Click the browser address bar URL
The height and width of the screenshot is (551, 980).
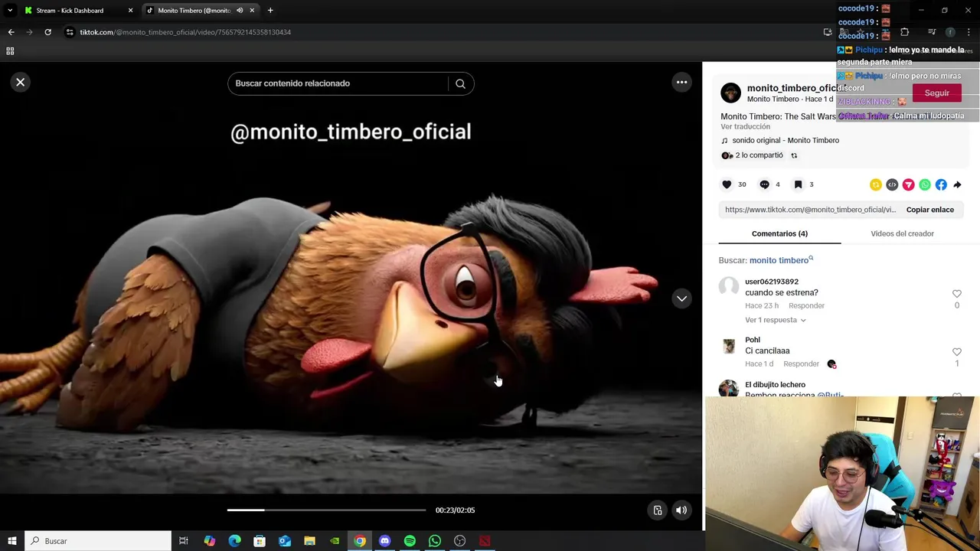[185, 32]
